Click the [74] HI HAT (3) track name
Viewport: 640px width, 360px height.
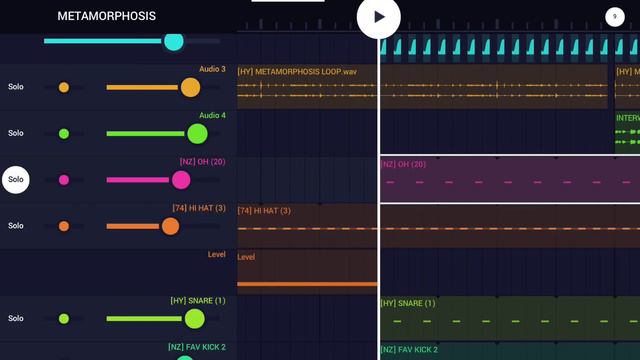(x=199, y=208)
